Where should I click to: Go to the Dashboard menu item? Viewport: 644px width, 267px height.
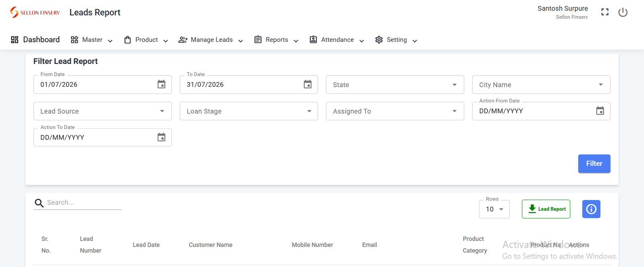coord(35,39)
